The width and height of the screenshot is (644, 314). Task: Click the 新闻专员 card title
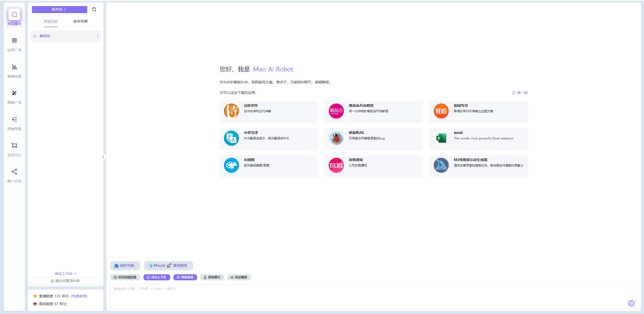point(461,106)
